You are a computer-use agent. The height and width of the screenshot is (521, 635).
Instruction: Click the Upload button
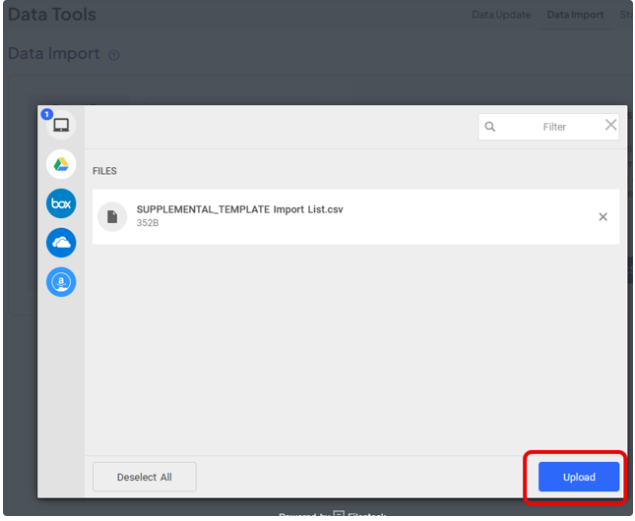click(579, 477)
